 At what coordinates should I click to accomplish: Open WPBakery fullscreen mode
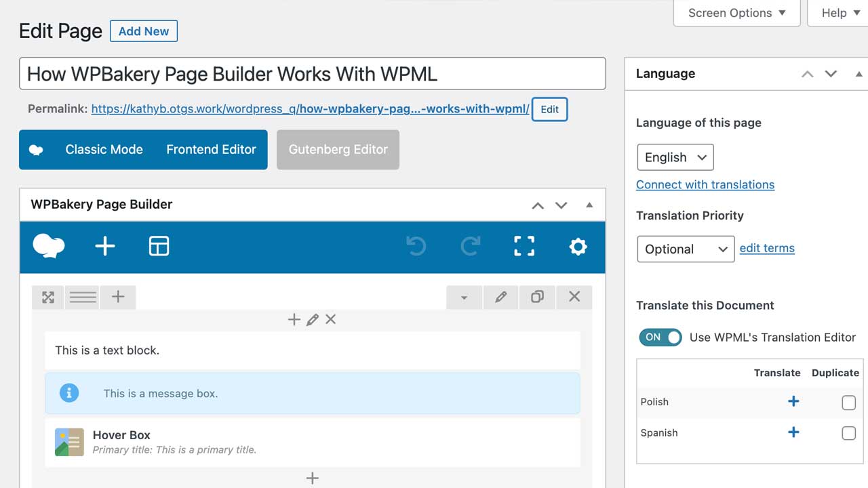tap(524, 247)
